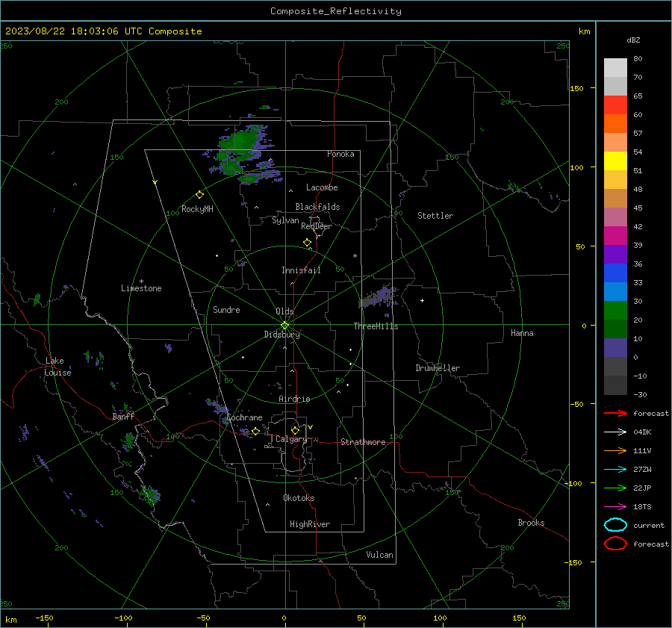Click the Calgary city label
The height and width of the screenshot is (628, 672).
click(291, 439)
